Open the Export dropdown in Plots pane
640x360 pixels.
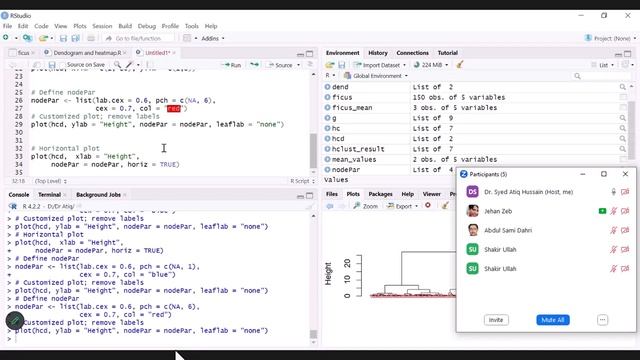(403, 206)
